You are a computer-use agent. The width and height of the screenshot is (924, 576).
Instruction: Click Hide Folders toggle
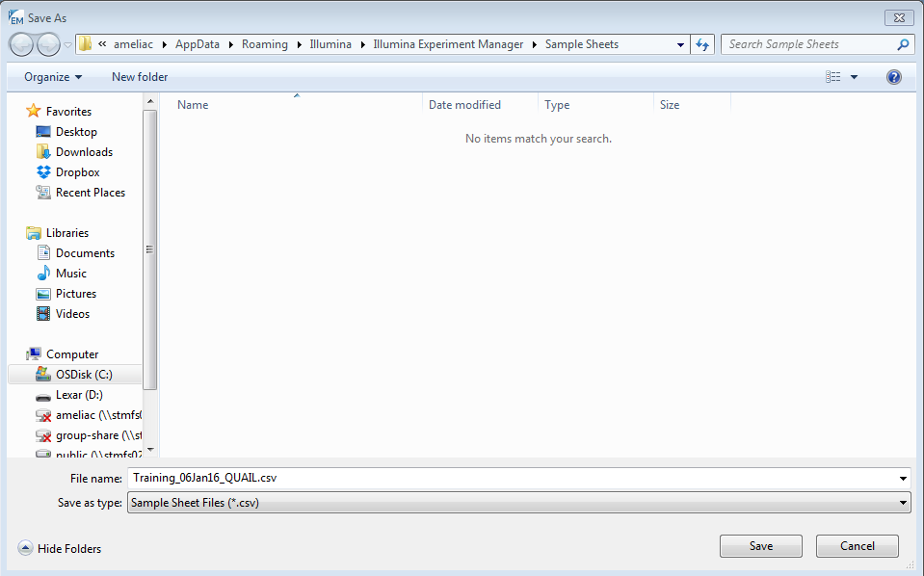coord(60,548)
